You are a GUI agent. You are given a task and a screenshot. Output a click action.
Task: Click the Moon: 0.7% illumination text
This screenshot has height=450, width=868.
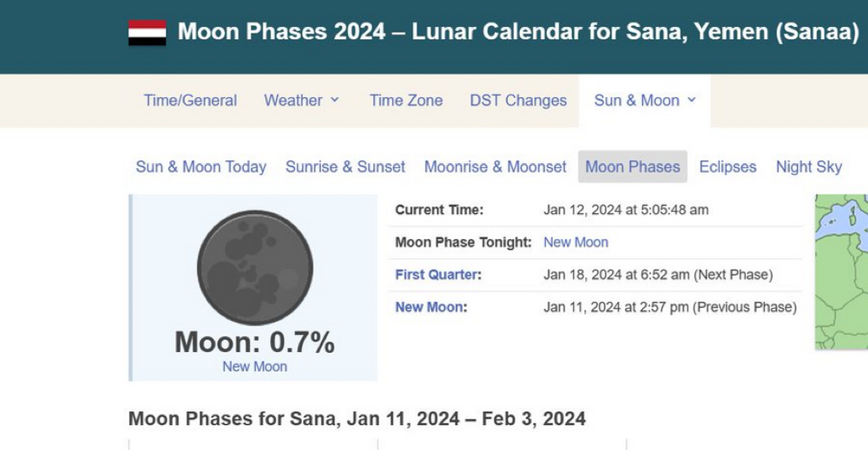pyautogui.click(x=254, y=342)
